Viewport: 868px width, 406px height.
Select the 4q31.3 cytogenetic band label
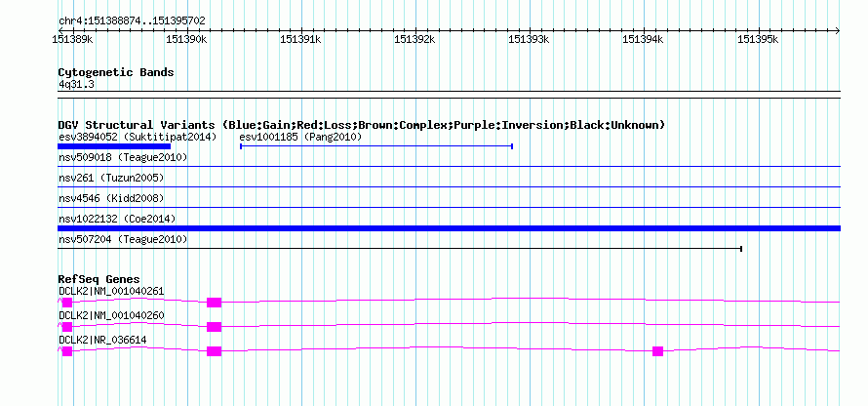click(76, 84)
